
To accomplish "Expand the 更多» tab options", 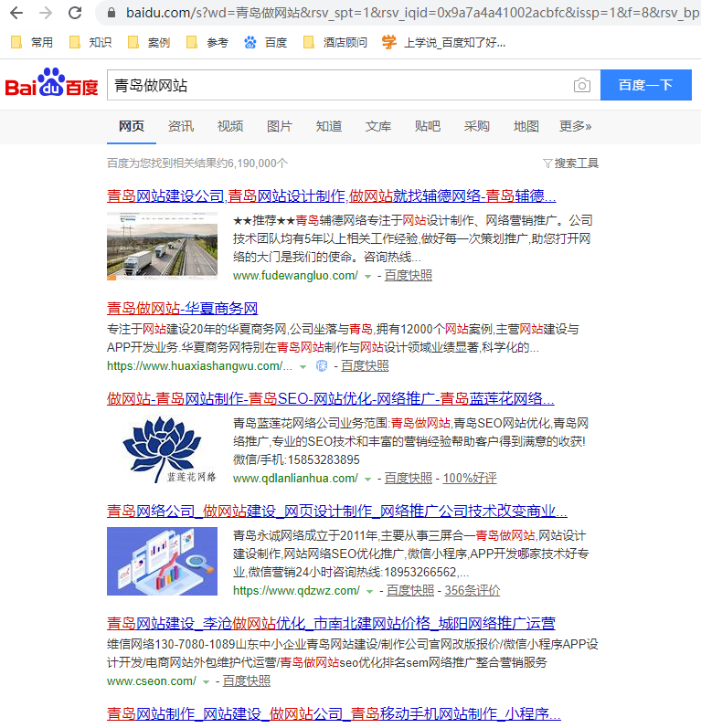I will click(x=575, y=126).
